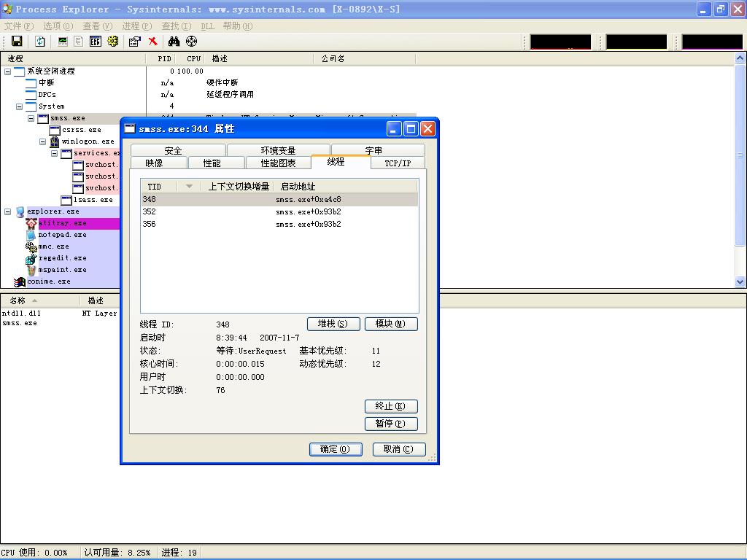The height and width of the screenshot is (560, 747).
Task: Open the 环境变量 tab
Action: click(x=278, y=150)
